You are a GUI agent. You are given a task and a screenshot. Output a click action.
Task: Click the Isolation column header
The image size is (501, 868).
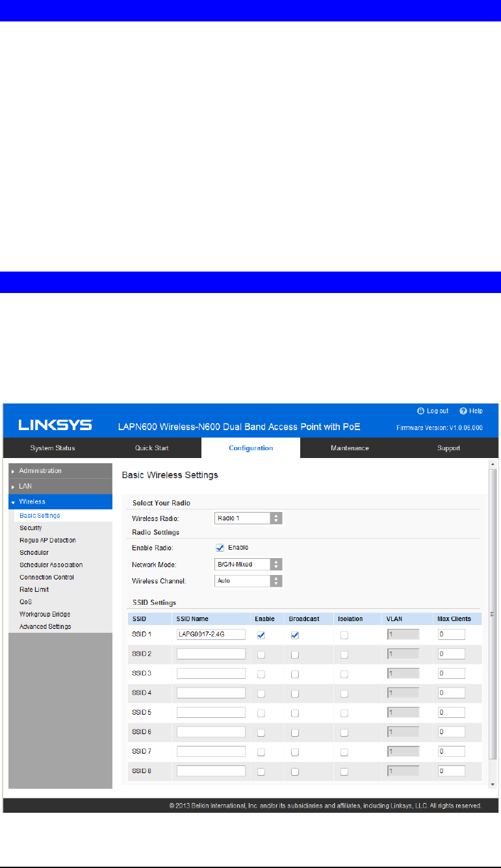350,619
